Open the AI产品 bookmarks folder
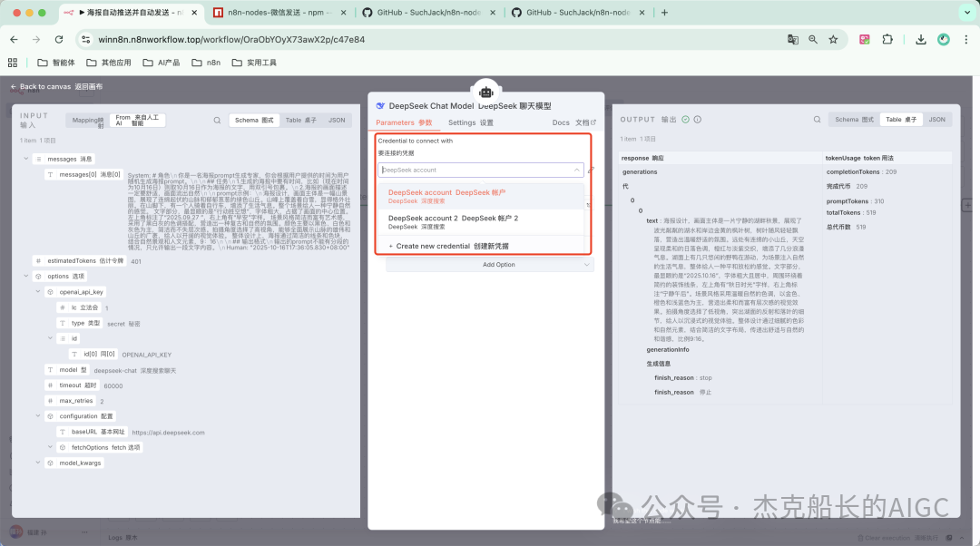This screenshot has width=980, height=546. [x=162, y=63]
